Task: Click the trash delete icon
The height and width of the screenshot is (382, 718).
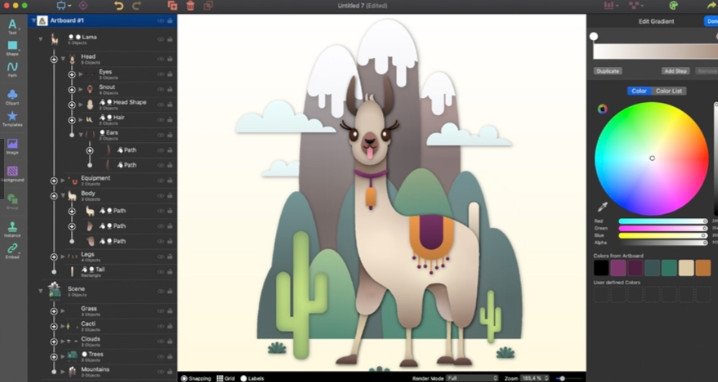Action: click(190, 5)
